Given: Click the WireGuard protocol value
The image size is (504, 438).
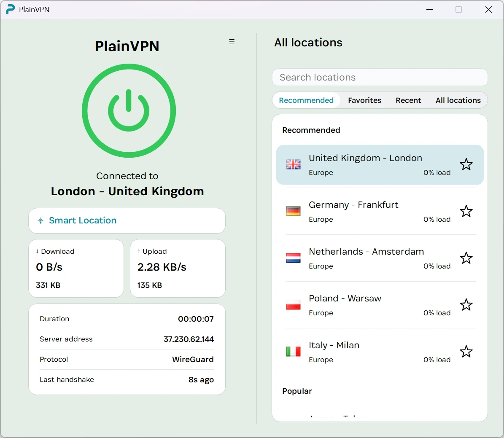Looking at the screenshot, I should [x=193, y=359].
